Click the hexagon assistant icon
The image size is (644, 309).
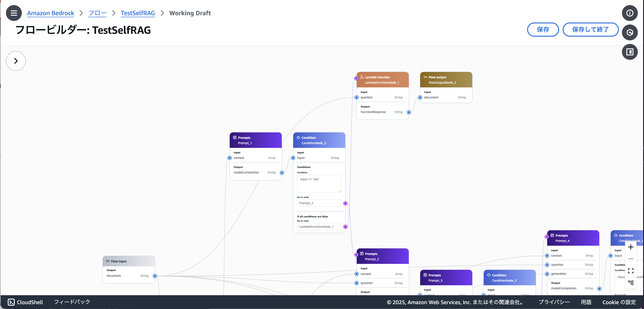coord(629,32)
